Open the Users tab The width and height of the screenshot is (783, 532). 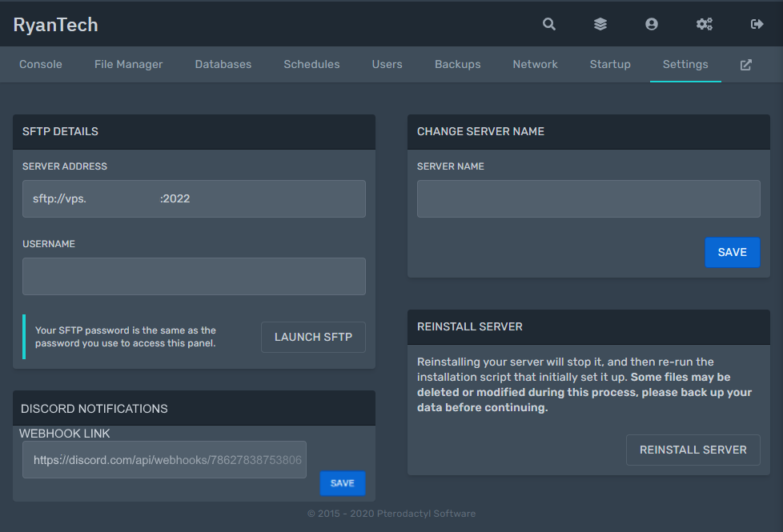click(x=387, y=64)
